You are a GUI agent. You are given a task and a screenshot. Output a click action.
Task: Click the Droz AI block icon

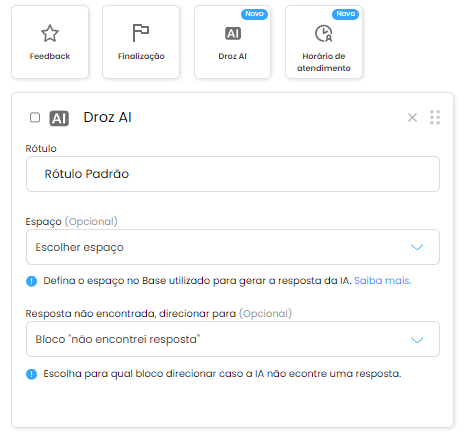(233, 33)
